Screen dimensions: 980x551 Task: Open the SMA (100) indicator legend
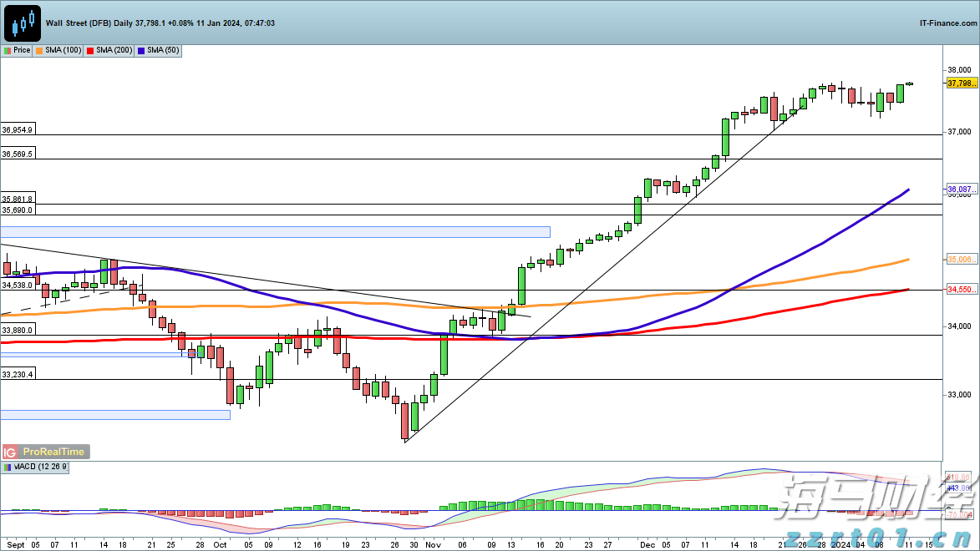point(58,51)
